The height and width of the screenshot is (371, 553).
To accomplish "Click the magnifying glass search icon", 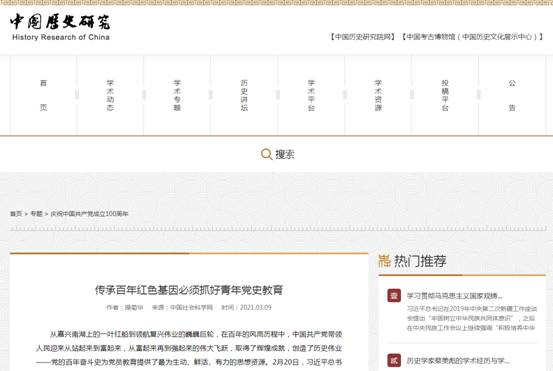I will [x=266, y=154].
